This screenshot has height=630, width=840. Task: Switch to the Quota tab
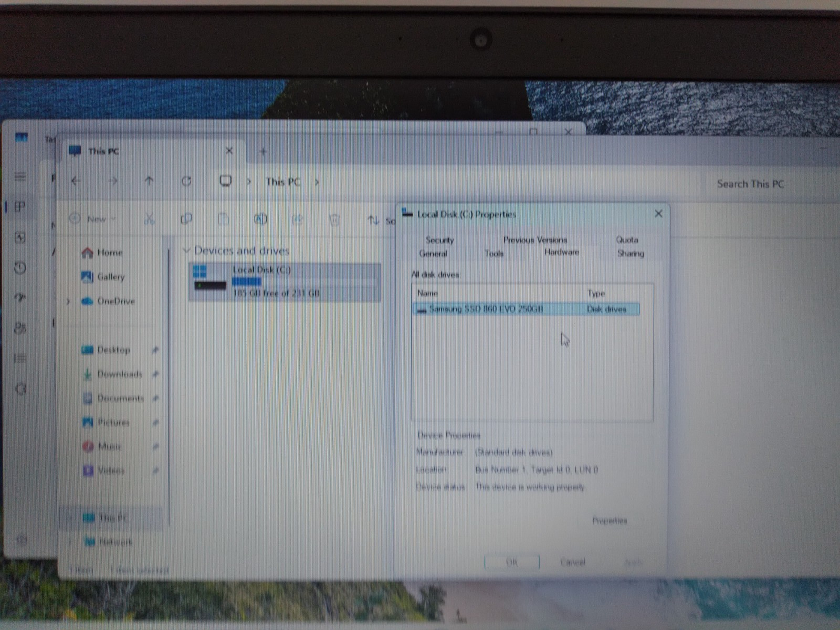coord(627,240)
